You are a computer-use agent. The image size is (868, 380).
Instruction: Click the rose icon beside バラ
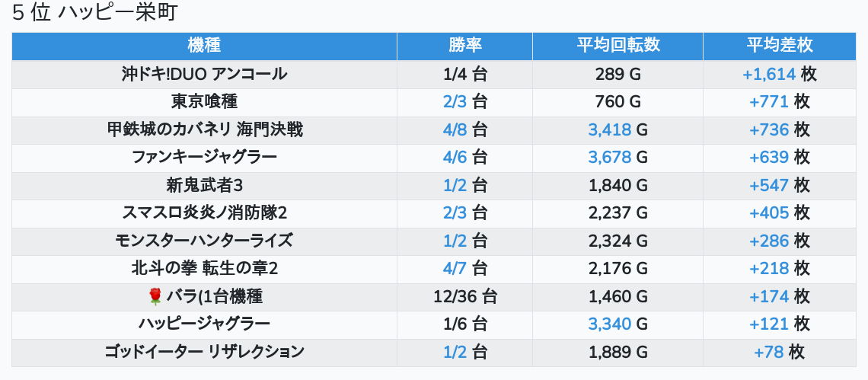(155, 296)
